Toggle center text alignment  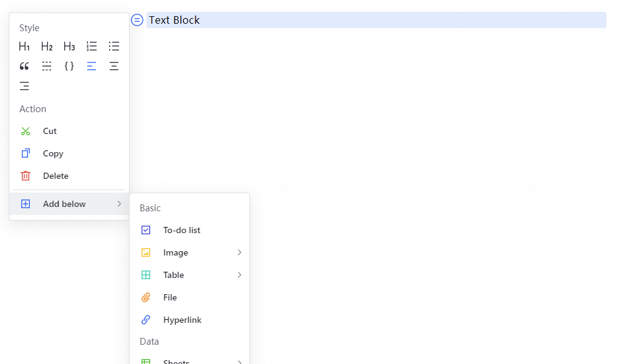click(114, 66)
